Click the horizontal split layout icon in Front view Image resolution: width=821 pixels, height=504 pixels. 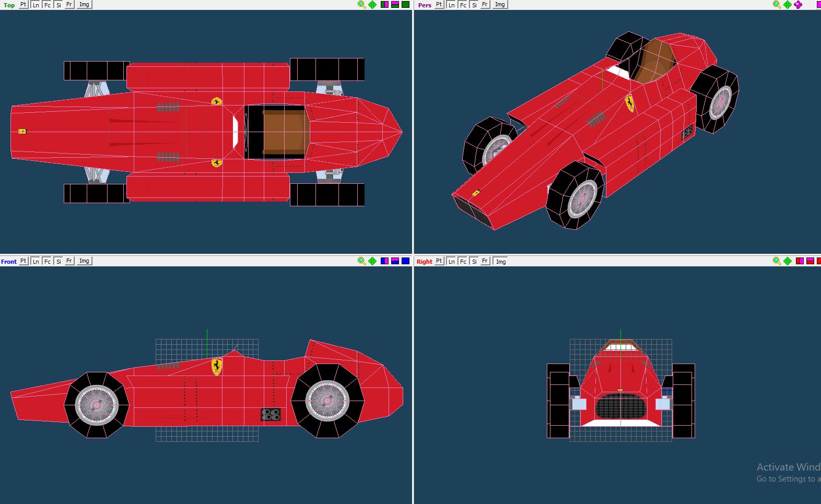point(395,261)
